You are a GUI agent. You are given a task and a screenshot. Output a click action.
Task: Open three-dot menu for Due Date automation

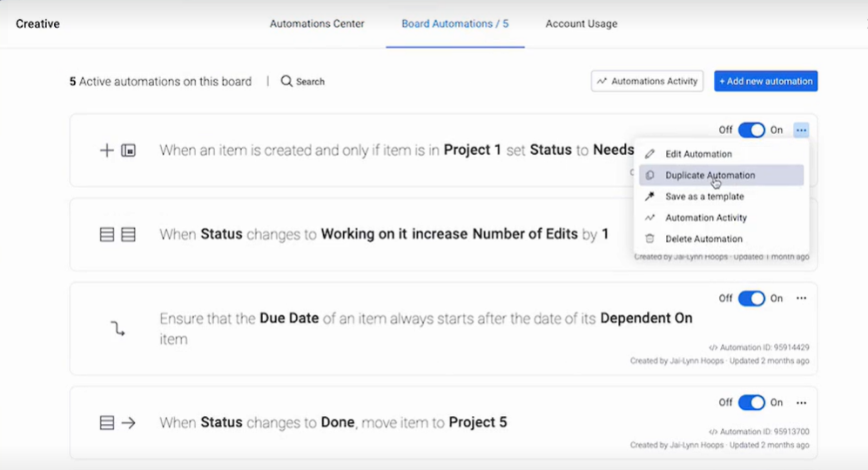[x=801, y=299]
